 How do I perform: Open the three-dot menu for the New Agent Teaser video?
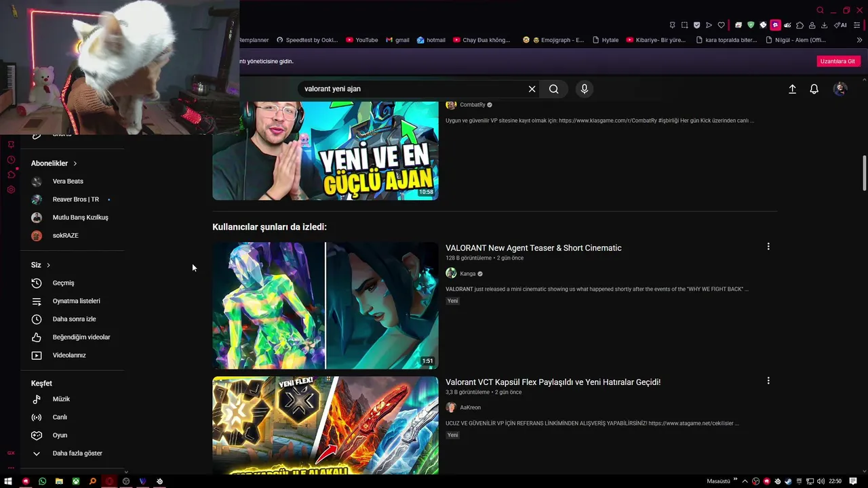(768, 247)
